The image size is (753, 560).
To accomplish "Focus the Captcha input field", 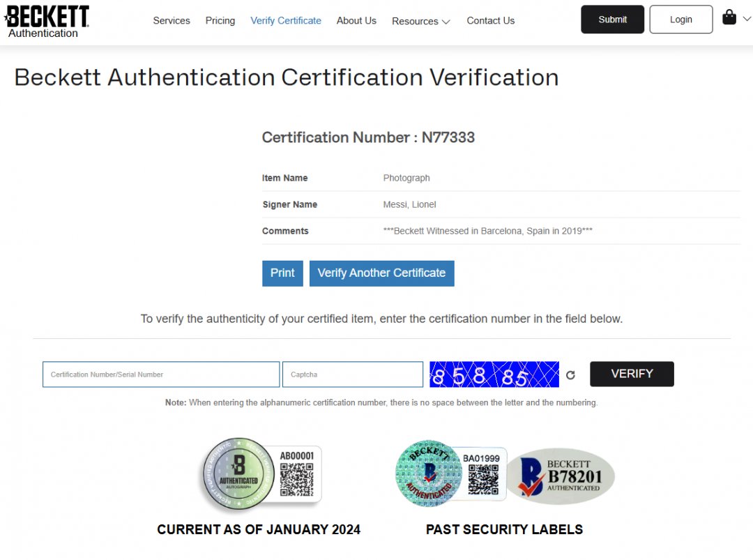I will 353,374.
